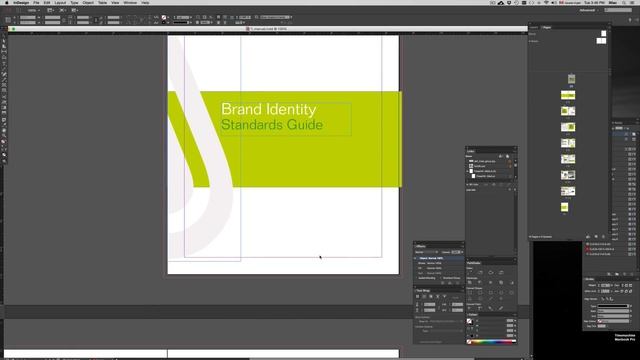Click the macOS Spotlight search icon

click(624, 2)
